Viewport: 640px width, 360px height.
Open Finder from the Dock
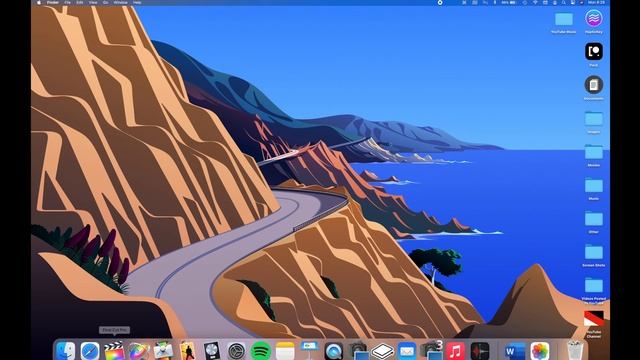point(66,351)
